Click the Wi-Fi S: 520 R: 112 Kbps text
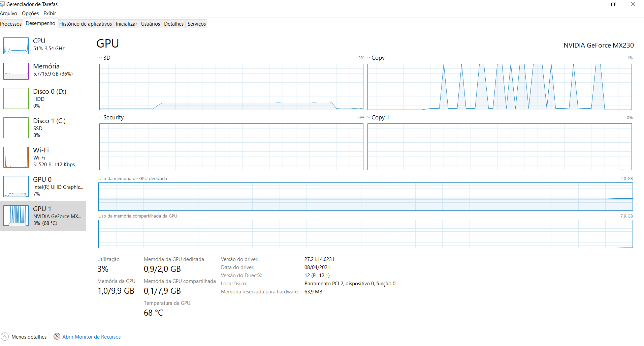Image resolution: width=644 pixels, height=346 pixels. [x=54, y=165]
